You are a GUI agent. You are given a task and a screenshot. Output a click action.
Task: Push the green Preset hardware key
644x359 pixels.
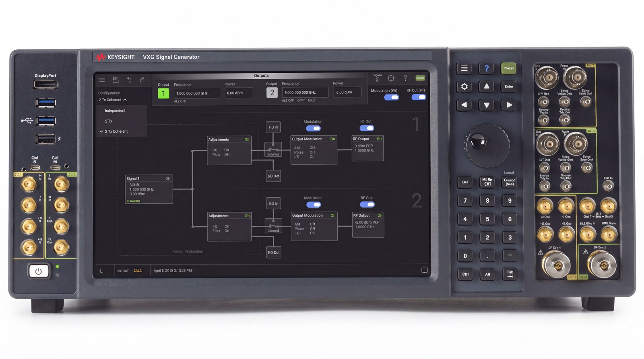coord(509,68)
